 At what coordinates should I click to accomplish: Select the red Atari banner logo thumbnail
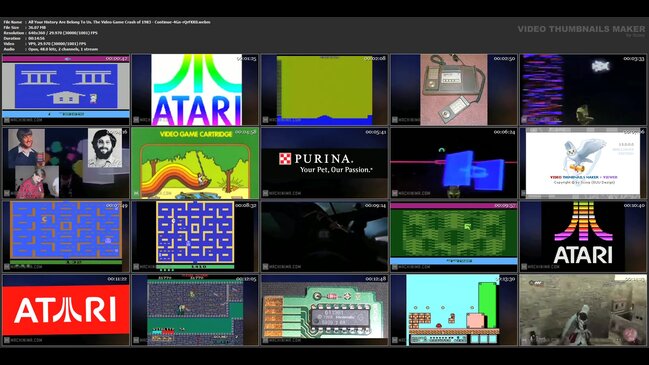66,310
